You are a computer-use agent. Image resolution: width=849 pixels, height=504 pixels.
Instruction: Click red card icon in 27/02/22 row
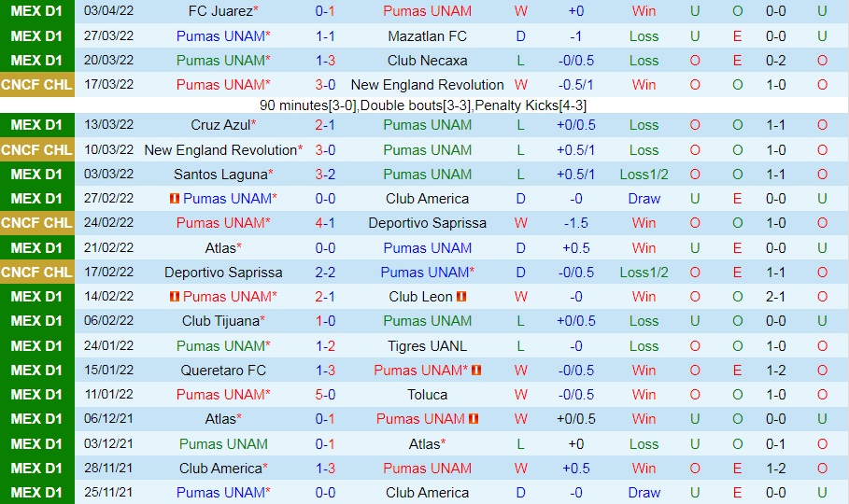tap(174, 199)
